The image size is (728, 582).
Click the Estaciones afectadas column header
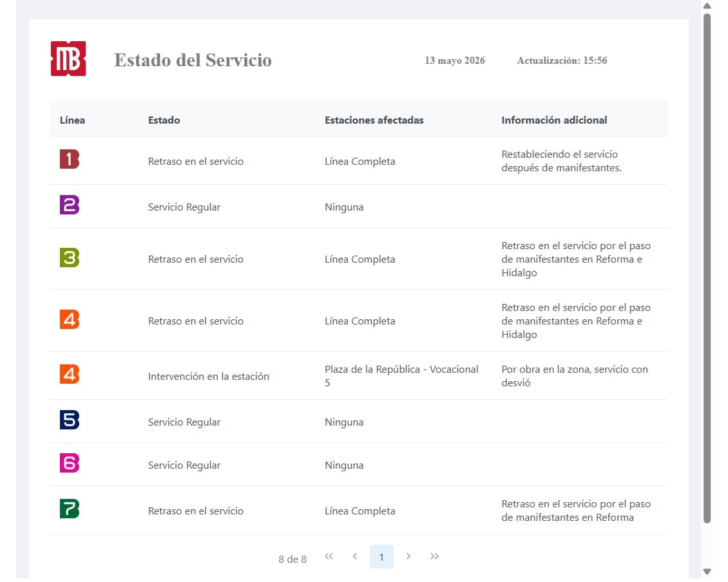(x=374, y=120)
